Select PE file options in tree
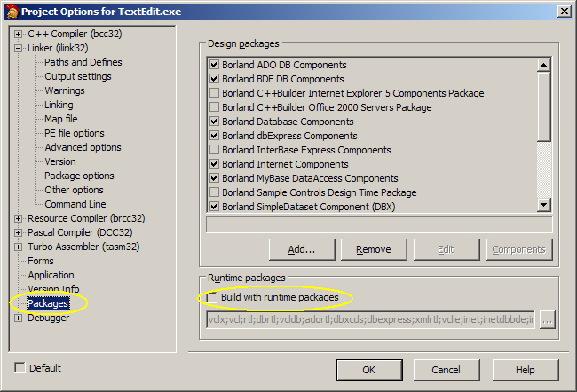 75,133
